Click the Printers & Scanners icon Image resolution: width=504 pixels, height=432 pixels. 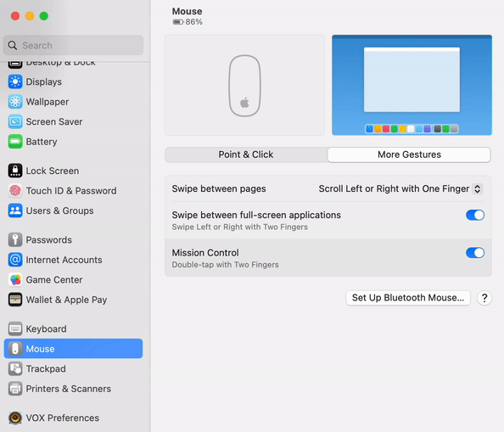tap(15, 389)
